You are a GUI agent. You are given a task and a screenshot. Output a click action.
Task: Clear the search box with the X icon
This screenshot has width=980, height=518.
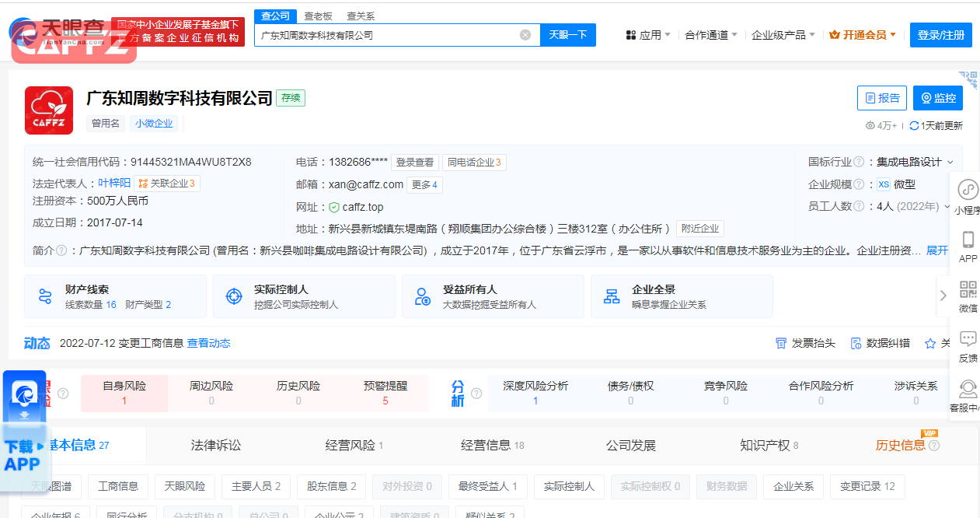coord(525,35)
